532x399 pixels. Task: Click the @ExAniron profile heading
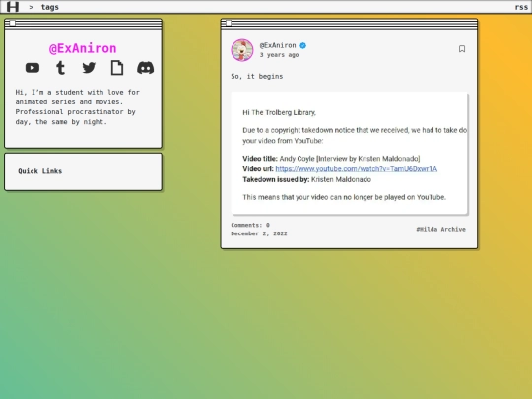coord(83,48)
